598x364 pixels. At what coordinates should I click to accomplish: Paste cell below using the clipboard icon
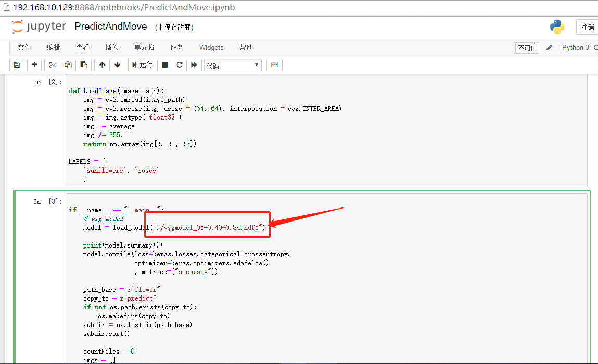tap(83, 65)
